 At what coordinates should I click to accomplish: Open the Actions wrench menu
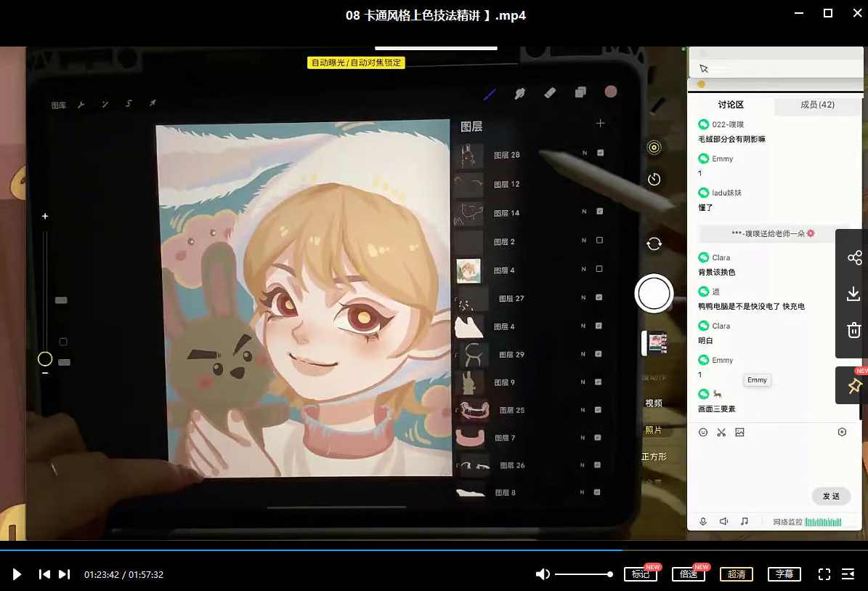click(x=81, y=105)
